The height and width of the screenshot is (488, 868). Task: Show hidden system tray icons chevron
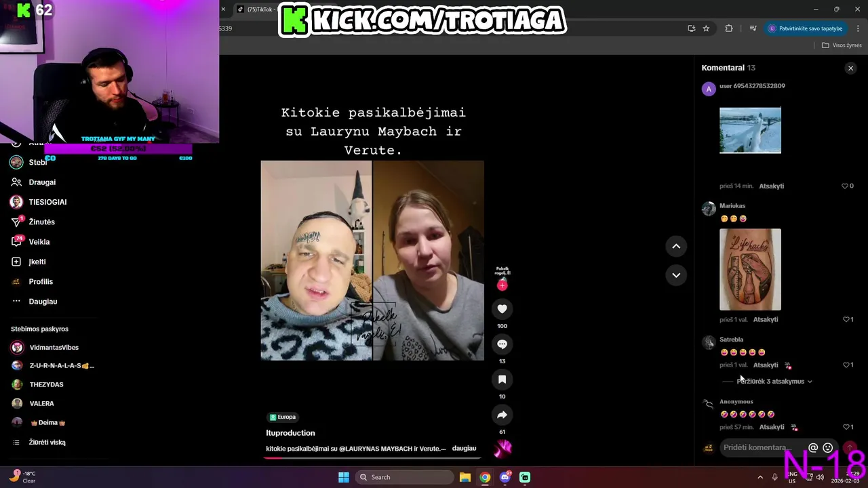pyautogui.click(x=760, y=477)
